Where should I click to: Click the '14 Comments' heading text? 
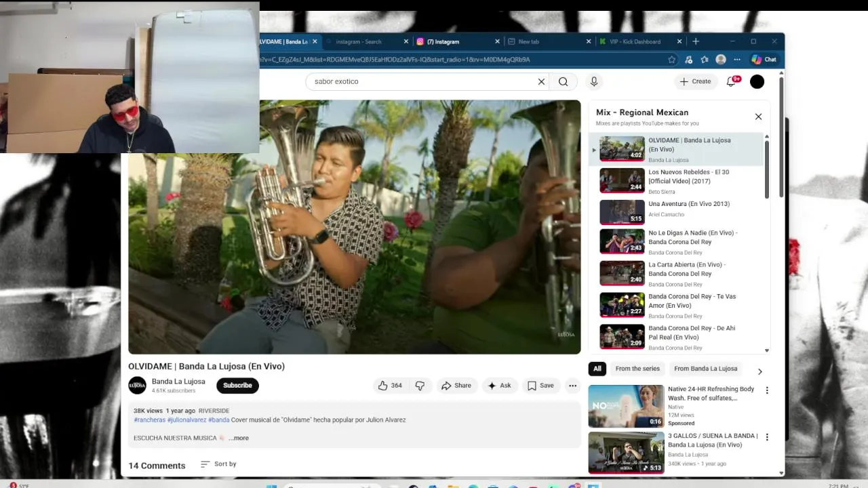pyautogui.click(x=157, y=466)
